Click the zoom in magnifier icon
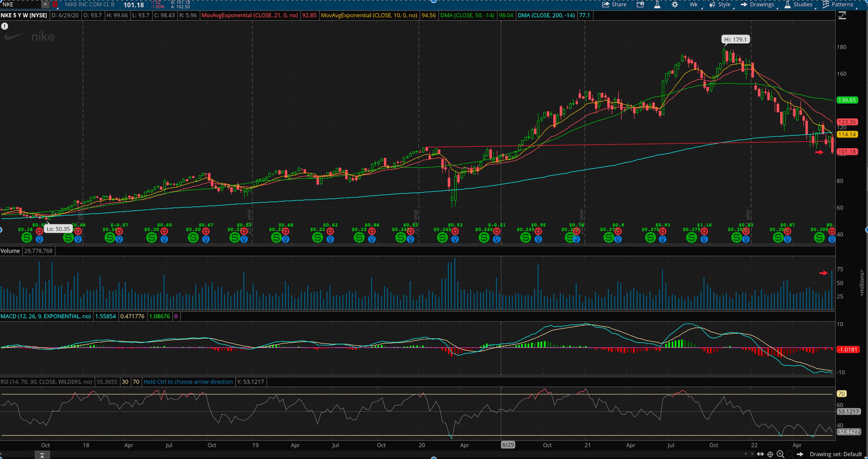Viewport: 868px width, 459px height. point(780,454)
